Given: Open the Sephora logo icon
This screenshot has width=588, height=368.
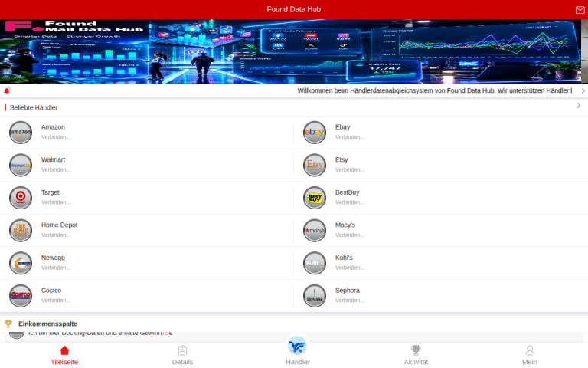Looking at the screenshot, I should [x=315, y=296].
